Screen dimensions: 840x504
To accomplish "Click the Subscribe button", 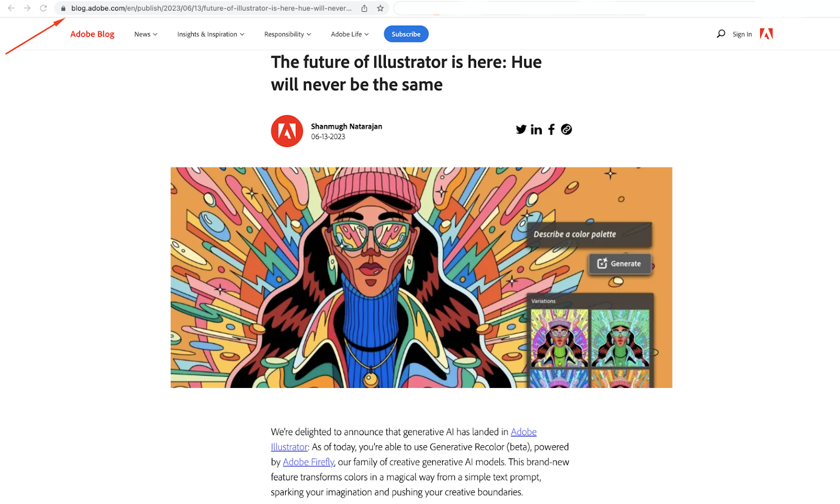I will pos(406,34).
